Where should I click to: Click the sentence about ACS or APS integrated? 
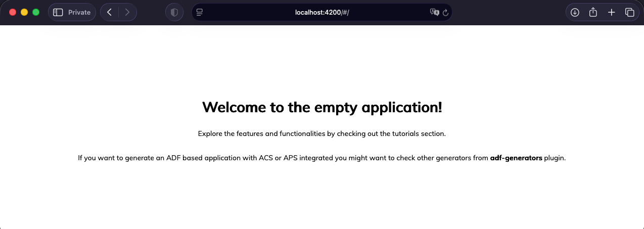click(322, 158)
